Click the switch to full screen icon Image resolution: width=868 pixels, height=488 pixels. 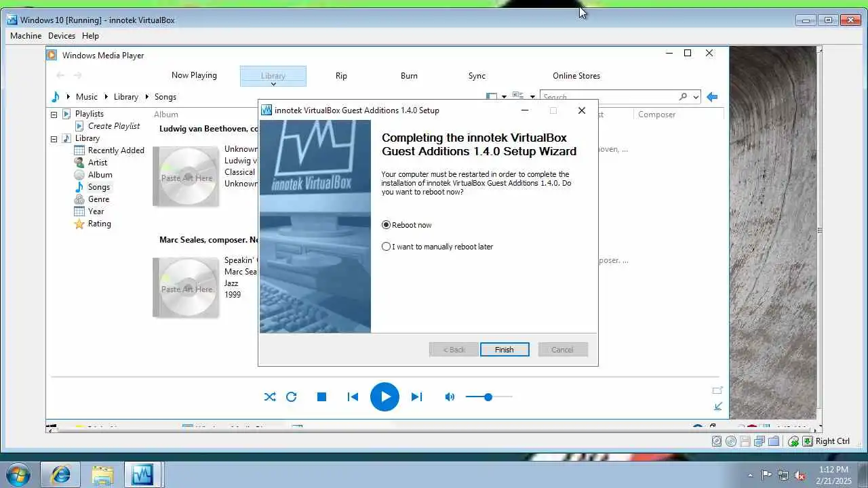point(717,390)
